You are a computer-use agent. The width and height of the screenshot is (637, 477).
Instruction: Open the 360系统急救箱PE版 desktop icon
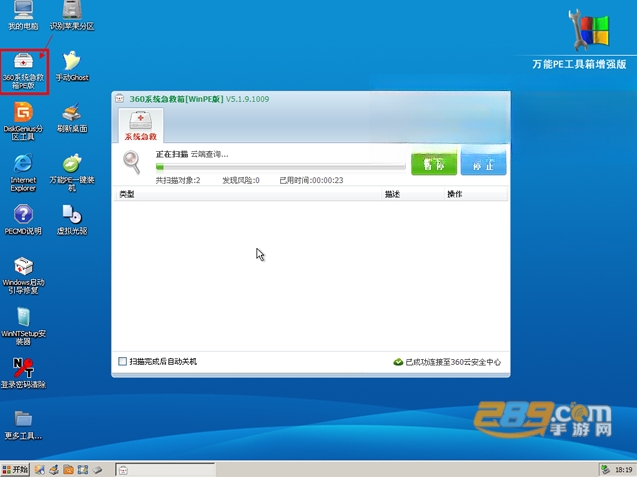pyautogui.click(x=24, y=71)
